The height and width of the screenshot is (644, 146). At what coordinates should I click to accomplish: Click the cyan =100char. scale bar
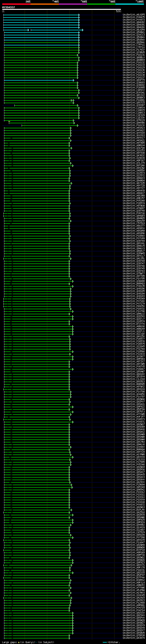104,642
